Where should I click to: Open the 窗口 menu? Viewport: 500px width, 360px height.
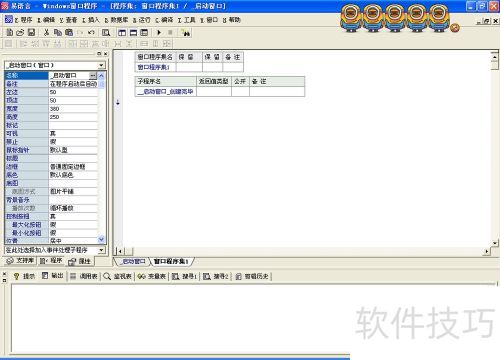(209, 20)
